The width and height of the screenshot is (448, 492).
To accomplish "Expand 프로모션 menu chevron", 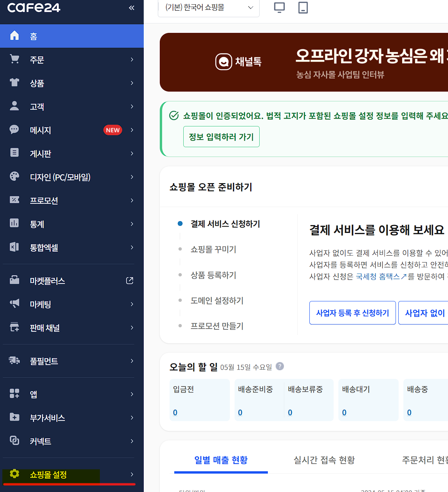I will coord(132,200).
